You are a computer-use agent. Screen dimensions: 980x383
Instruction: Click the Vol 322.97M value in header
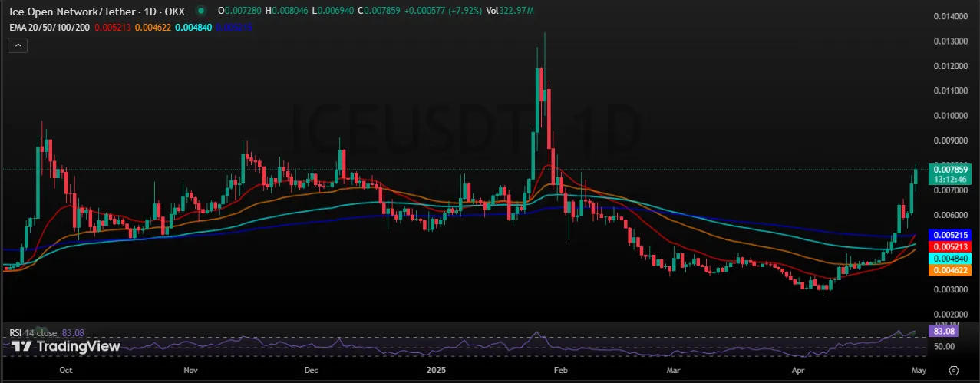click(x=510, y=12)
